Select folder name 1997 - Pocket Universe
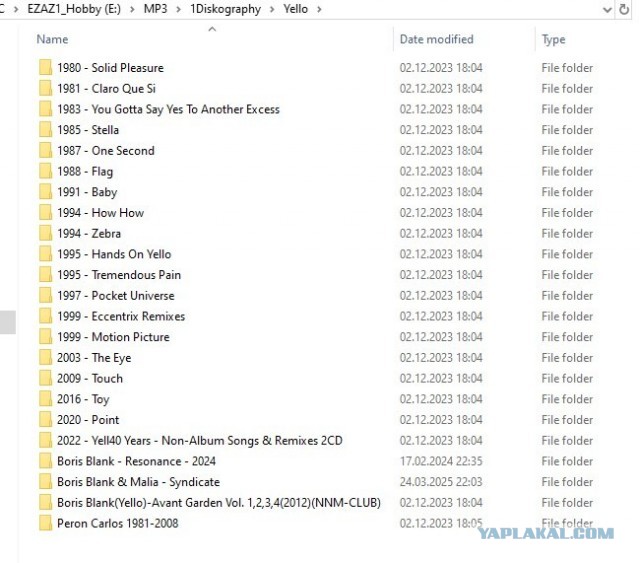The width and height of the screenshot is (640, 563). point(116,295)
